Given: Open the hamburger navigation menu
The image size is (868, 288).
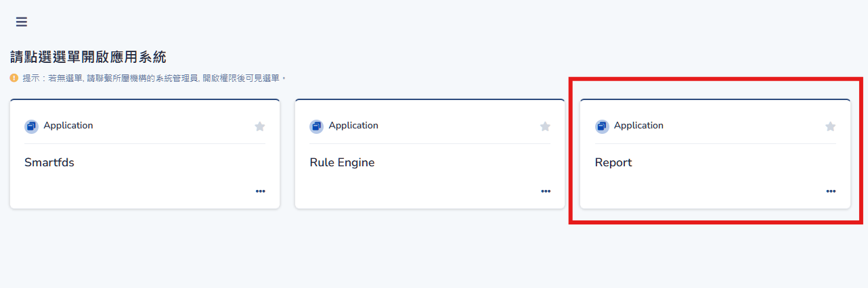Looking at the screenshot, I should (22, 22).
